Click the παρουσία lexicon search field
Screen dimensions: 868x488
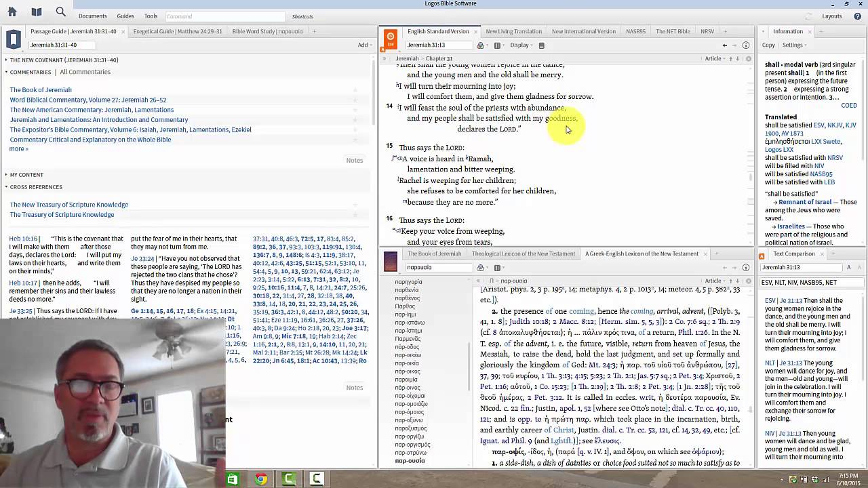pyautogui.click(x=438, y=268)
